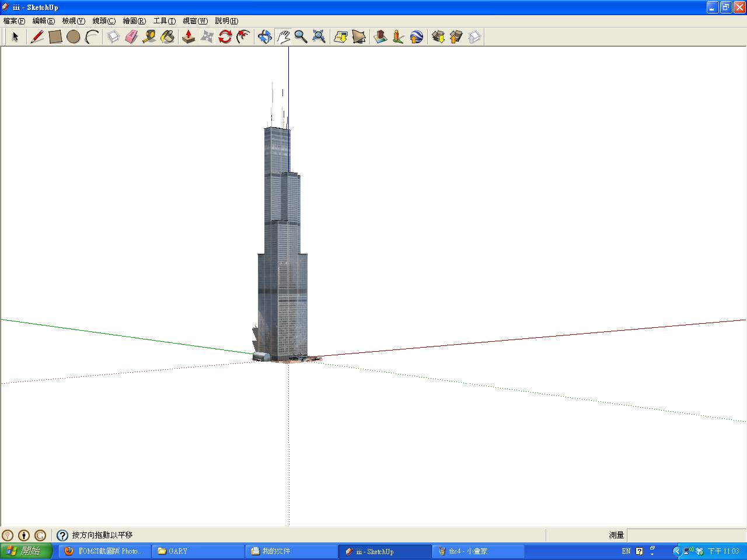Activate the Push/Pull tool
Screen dimensions: 747x560
pos(189,37)
